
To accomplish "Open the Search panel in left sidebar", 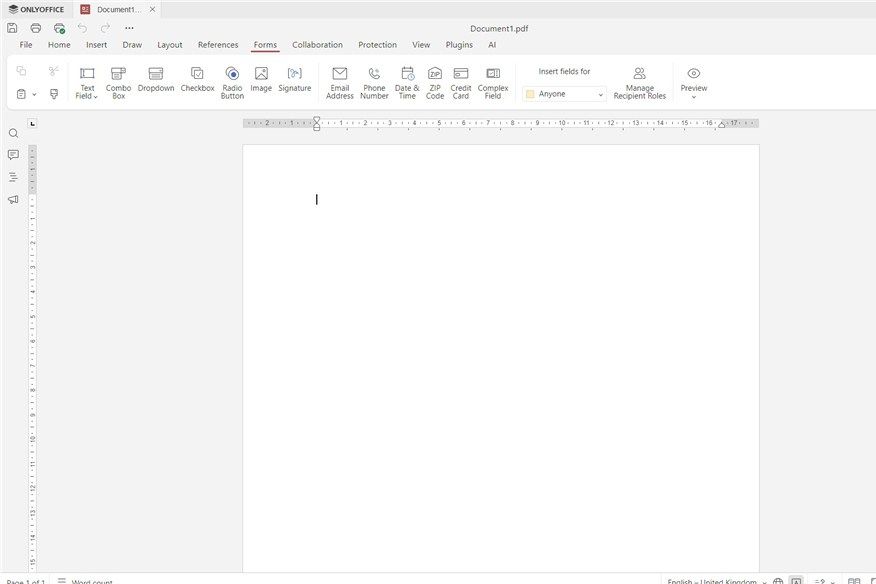I will (13, 133).
